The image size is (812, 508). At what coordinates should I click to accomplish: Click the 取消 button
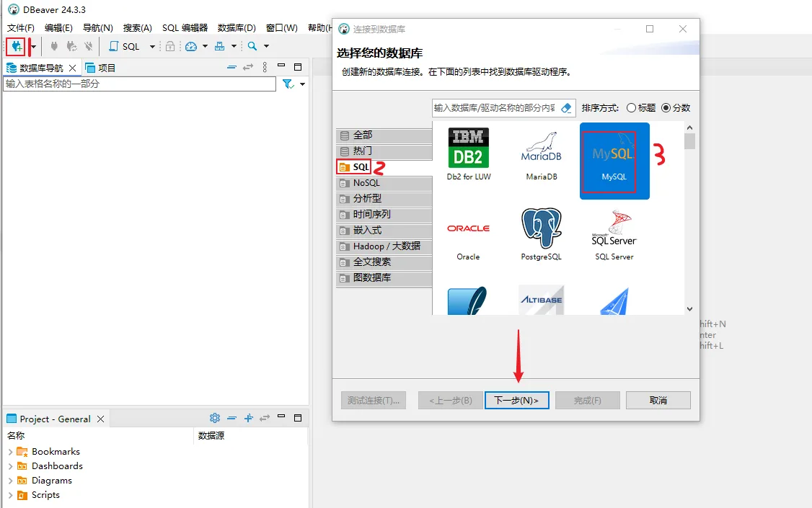click(x=658, y=400)
